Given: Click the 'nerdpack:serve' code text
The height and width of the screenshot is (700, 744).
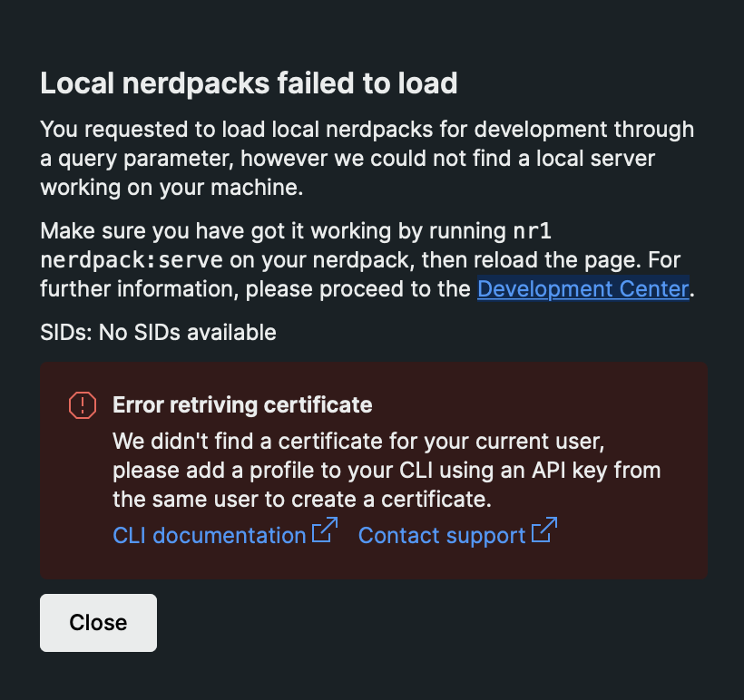Looking at the screenshot, I should tap(132, 260).
